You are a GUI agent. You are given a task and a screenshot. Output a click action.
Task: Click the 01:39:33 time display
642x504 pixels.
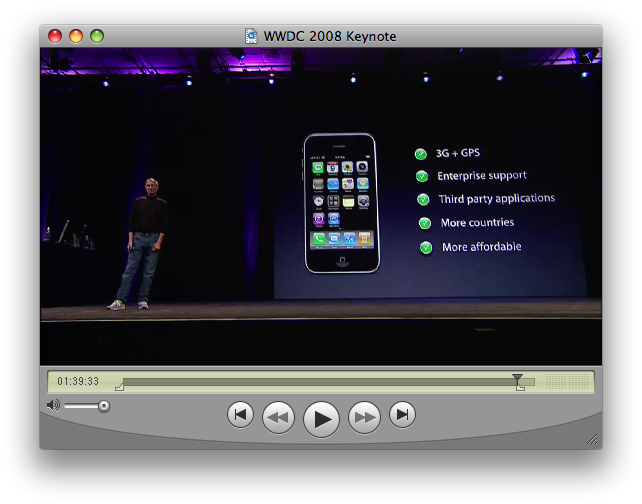pyautogui.click(x=78, y=382)
